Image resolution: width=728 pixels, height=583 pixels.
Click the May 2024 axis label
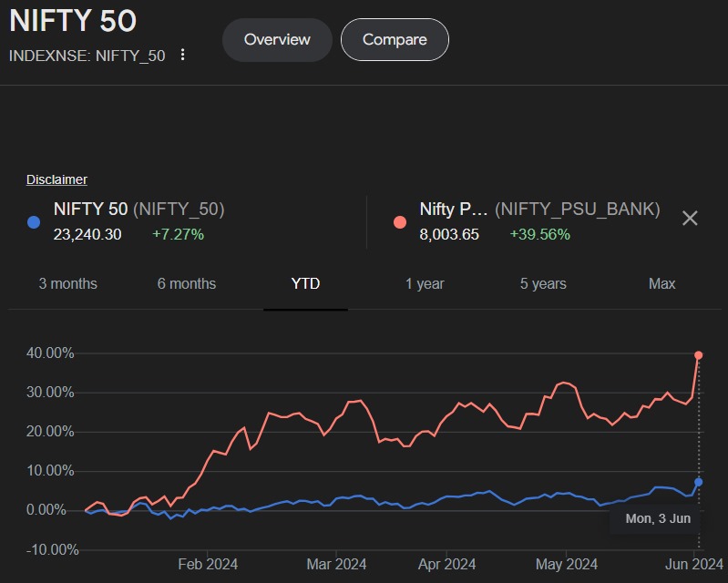click(567, 565)
